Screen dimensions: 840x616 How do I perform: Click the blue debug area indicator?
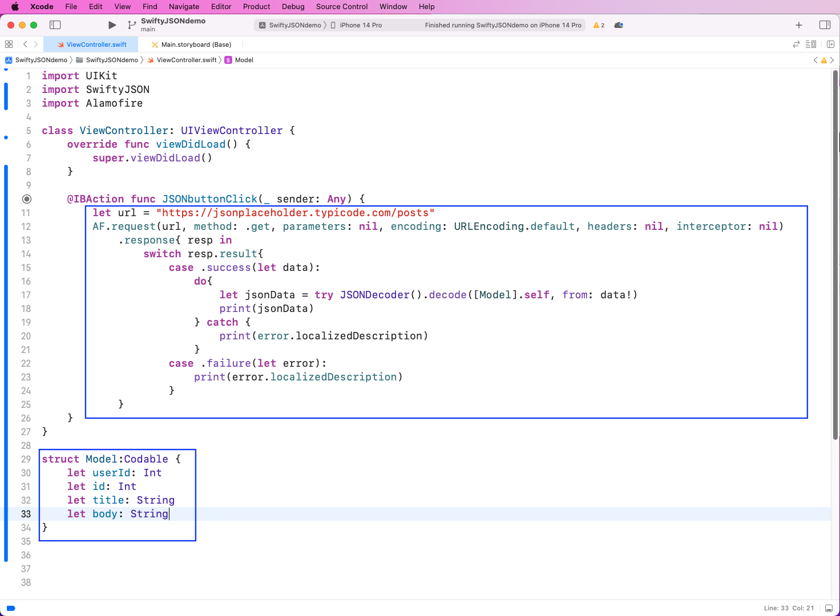click(x=10, y=608)
